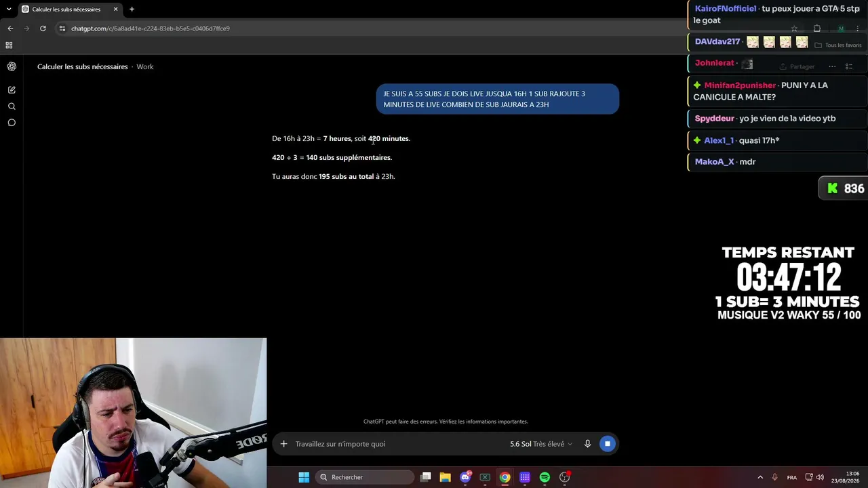Click 'Partager' to share the conversation

click(x=797, y=66)
